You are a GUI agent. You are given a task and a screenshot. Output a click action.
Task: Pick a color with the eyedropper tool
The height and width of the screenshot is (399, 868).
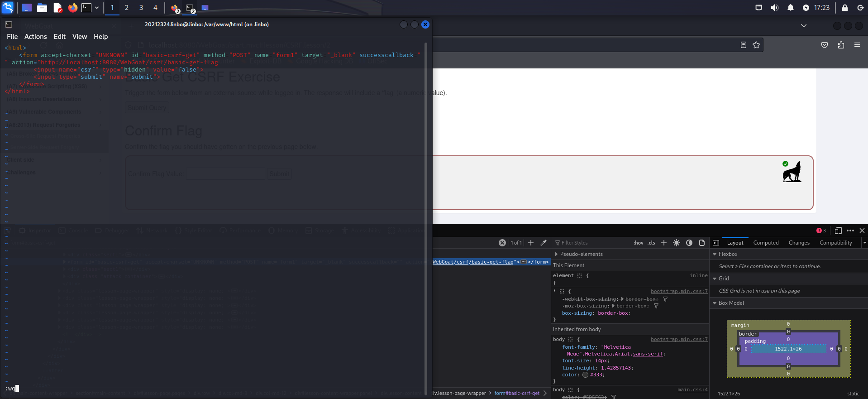[544, 243]
